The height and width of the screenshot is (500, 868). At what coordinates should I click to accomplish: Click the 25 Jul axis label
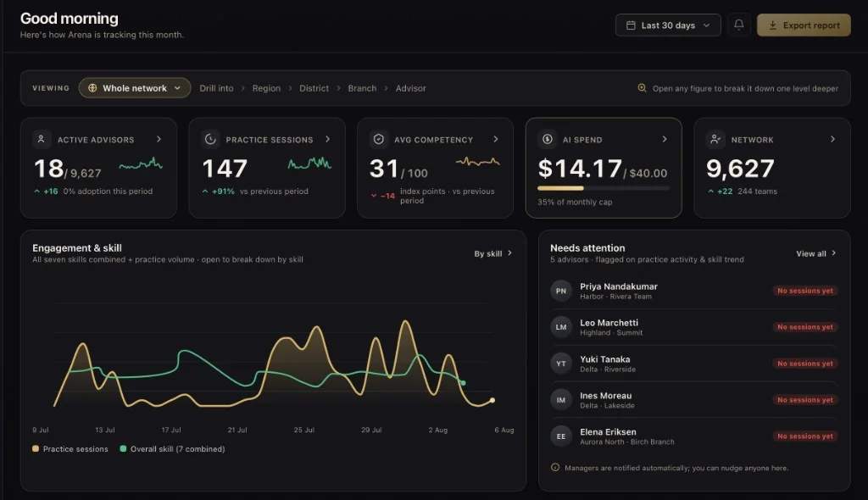coord(304,430)
